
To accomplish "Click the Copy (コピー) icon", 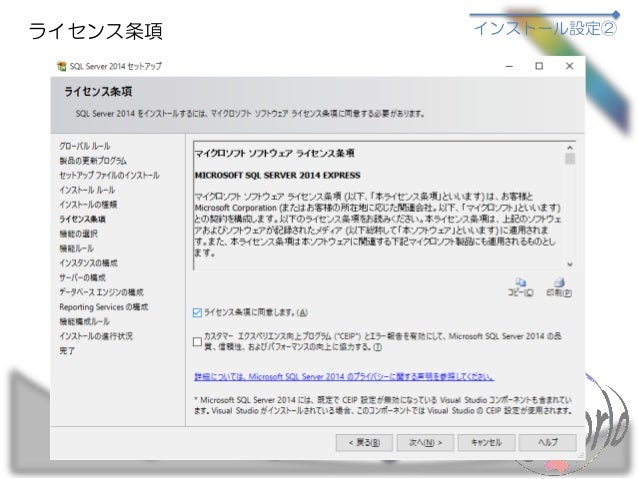I will pyautogui.click(x=521, y=282).
